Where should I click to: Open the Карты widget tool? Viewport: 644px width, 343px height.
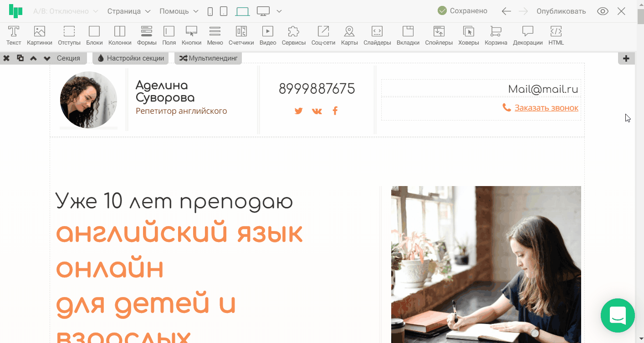[349, 35]
